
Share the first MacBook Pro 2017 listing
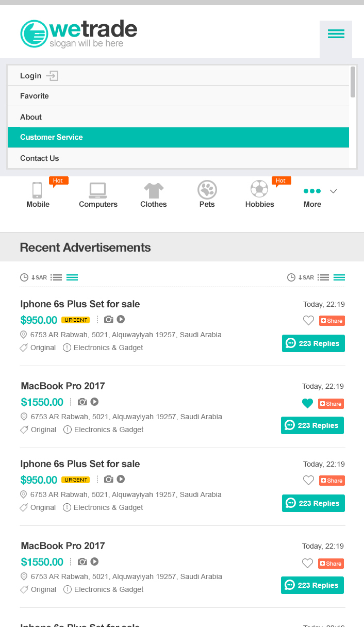coord(331,404)
